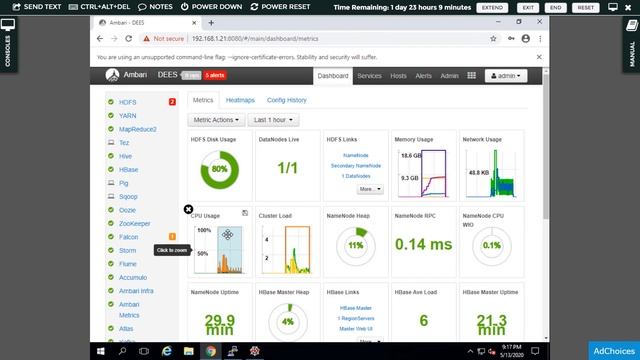Open File Explorer from taskbar
The image size is (640, 360).
[189, 351]
